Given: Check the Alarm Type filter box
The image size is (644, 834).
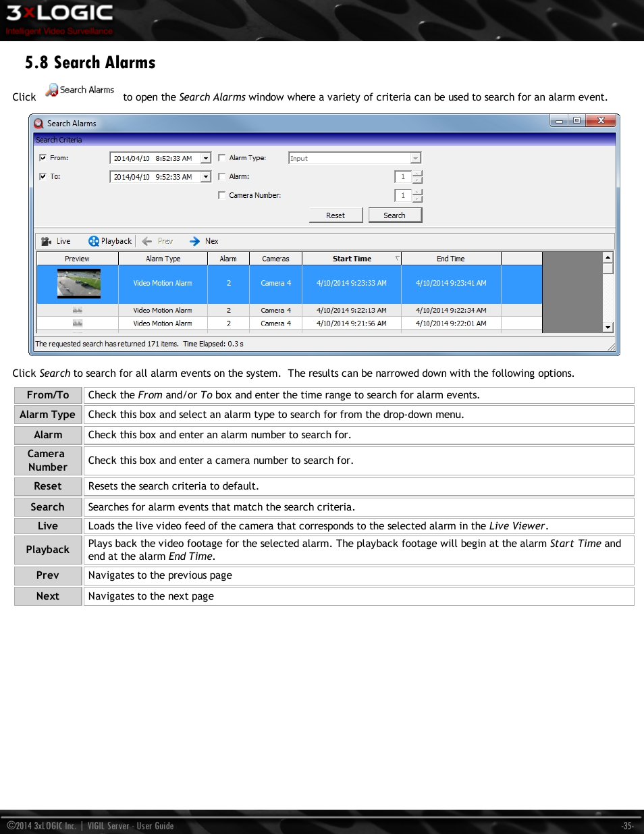Looking at the screenshot, I should pyautogui.click(x=221, y=158).
